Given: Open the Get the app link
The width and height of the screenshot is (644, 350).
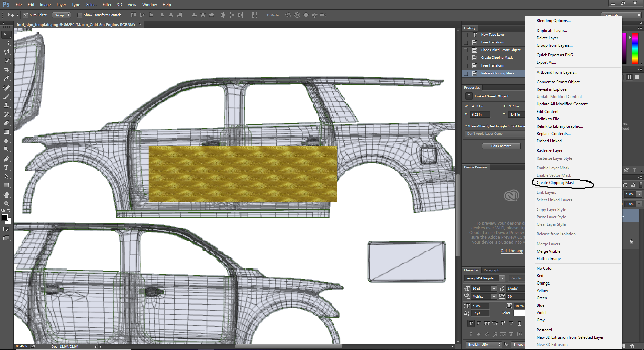Looking at the screenshot, I should point(512,251).
